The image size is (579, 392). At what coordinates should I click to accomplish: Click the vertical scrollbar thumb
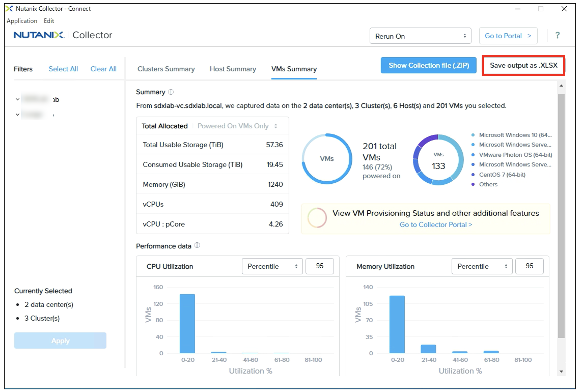[561, 216]
